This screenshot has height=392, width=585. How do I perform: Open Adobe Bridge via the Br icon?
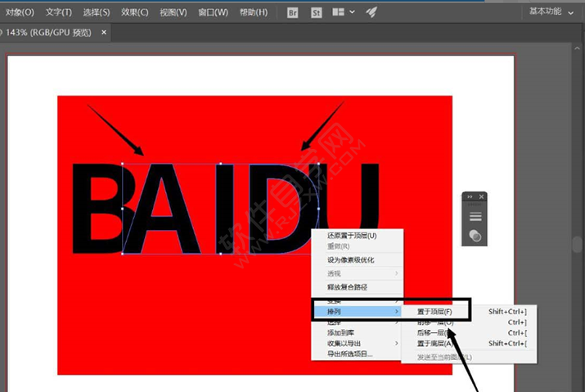click(x=293, y=12)
